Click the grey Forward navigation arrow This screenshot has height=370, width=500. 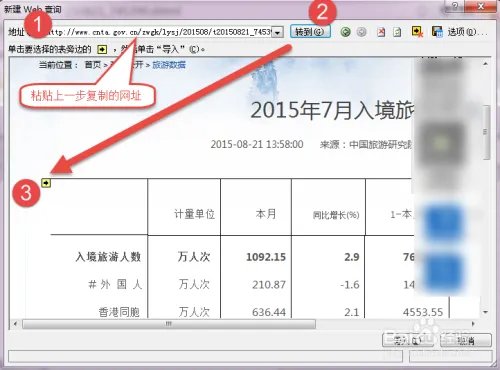362,32
